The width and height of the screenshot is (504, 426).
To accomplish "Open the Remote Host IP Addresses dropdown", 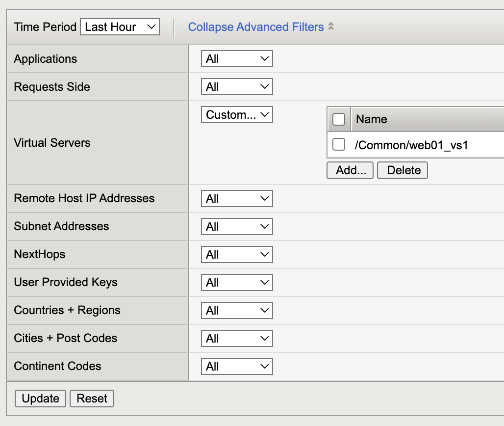I will [x=237, y=198].
